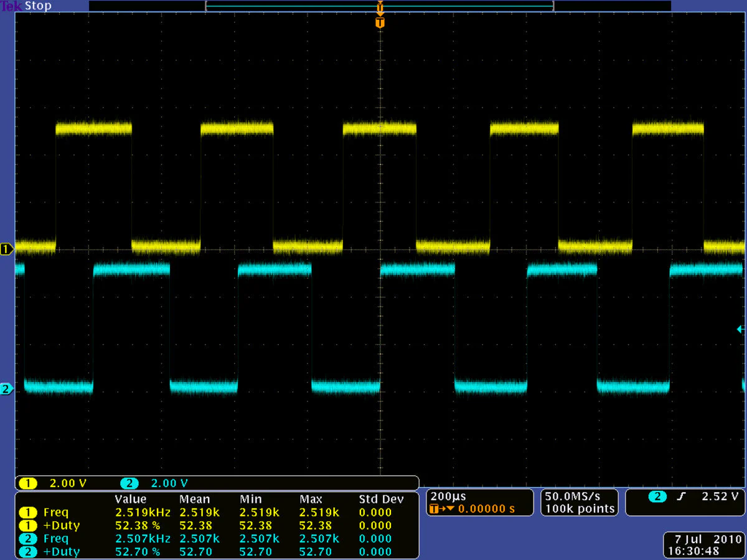Viewport: 747px width, 560px height.
Task: Open the 50.0MS/s sample rate readout
Action: coord(573,497)
